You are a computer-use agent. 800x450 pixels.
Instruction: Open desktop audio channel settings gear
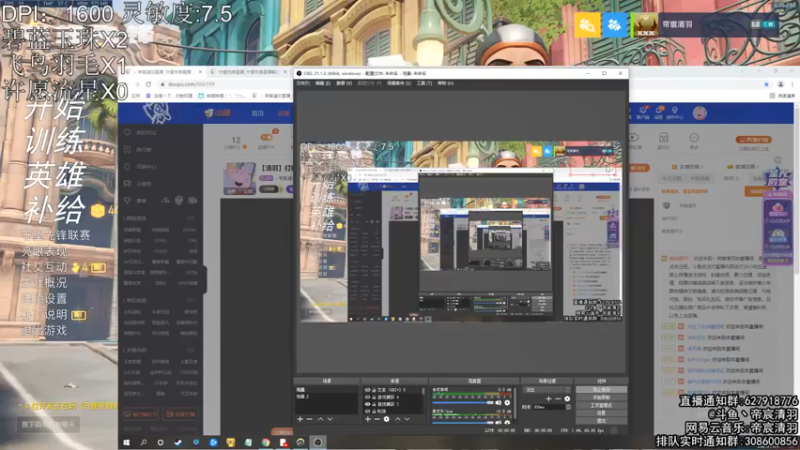tap(507, 403)
